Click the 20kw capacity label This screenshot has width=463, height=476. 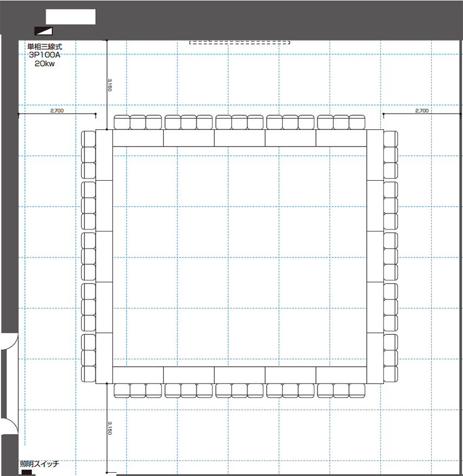click(45, 63)
